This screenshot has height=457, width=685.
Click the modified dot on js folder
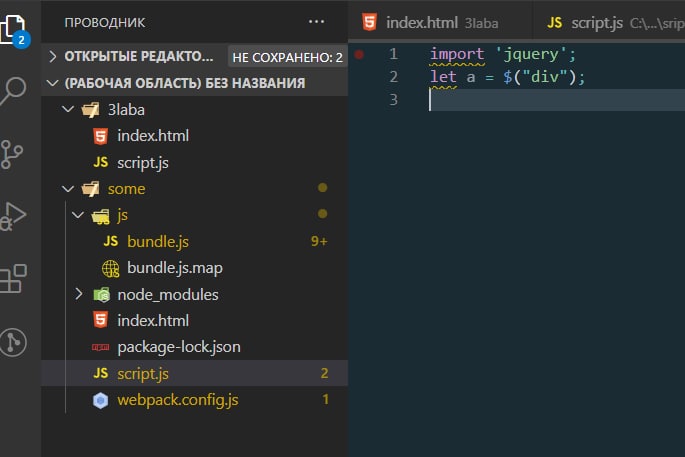coord(322,214)
